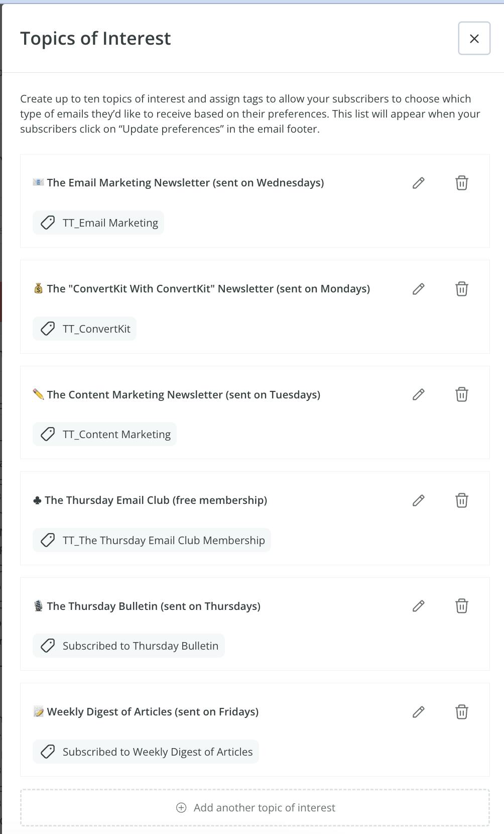Delete the Email Marketing Newsletter topic
Screen dimensions: 504x834
[x=461, y=183]
